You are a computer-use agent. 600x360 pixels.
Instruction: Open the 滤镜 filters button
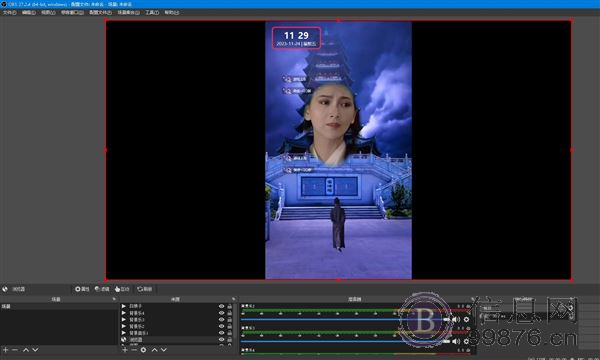pyautogui.click(x=102, y=289)
